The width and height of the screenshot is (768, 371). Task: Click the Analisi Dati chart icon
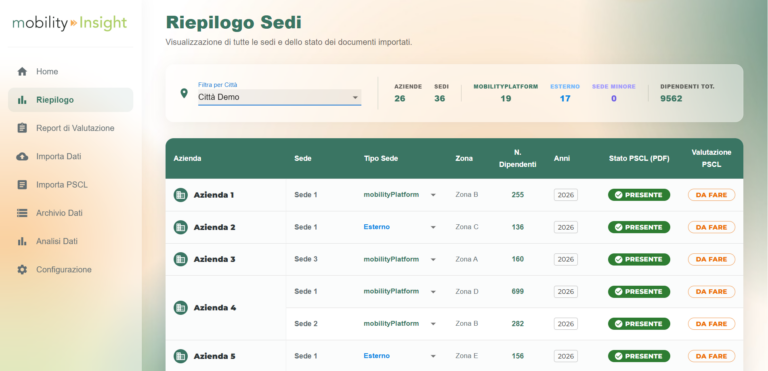[x=22, y=241]
